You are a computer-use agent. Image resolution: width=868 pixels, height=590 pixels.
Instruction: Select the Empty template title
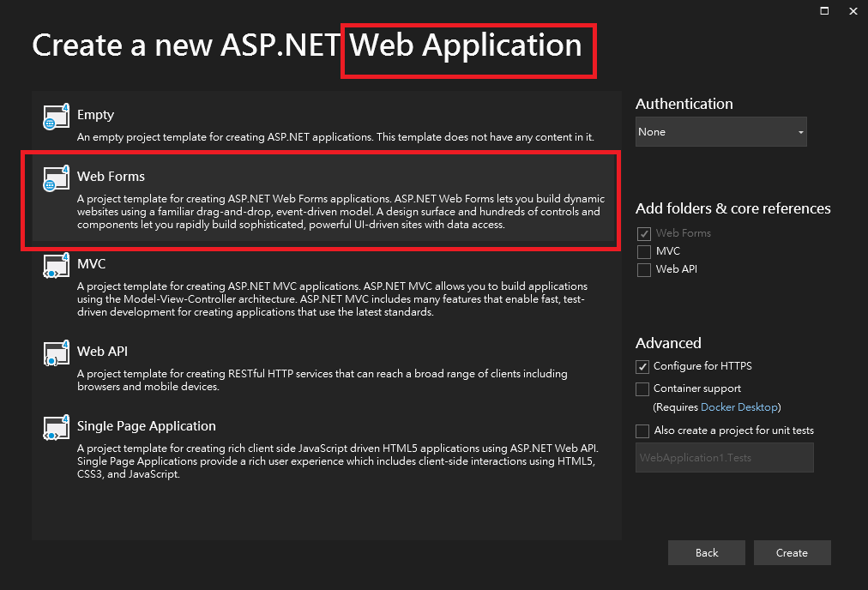[96, 115]
